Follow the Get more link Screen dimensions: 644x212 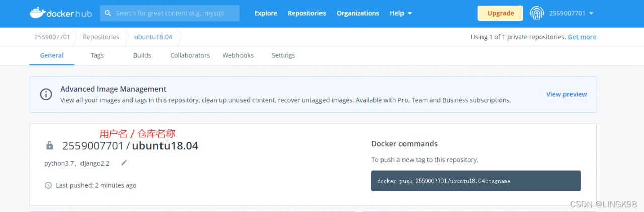pyautogui.click(x=582, y=37)
